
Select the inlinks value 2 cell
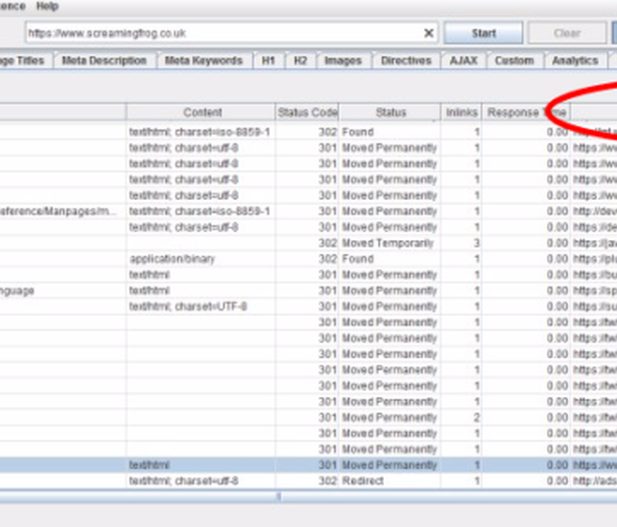(462, 418)
